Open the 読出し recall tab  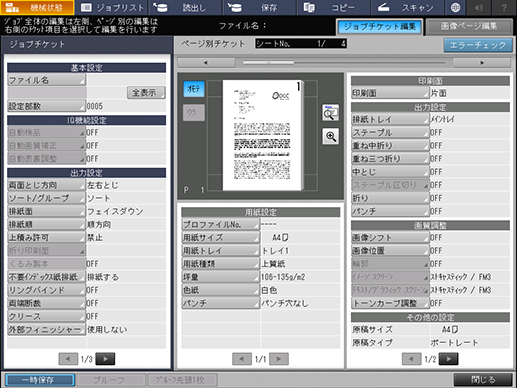pyautogui.click(x=186, y=7)
